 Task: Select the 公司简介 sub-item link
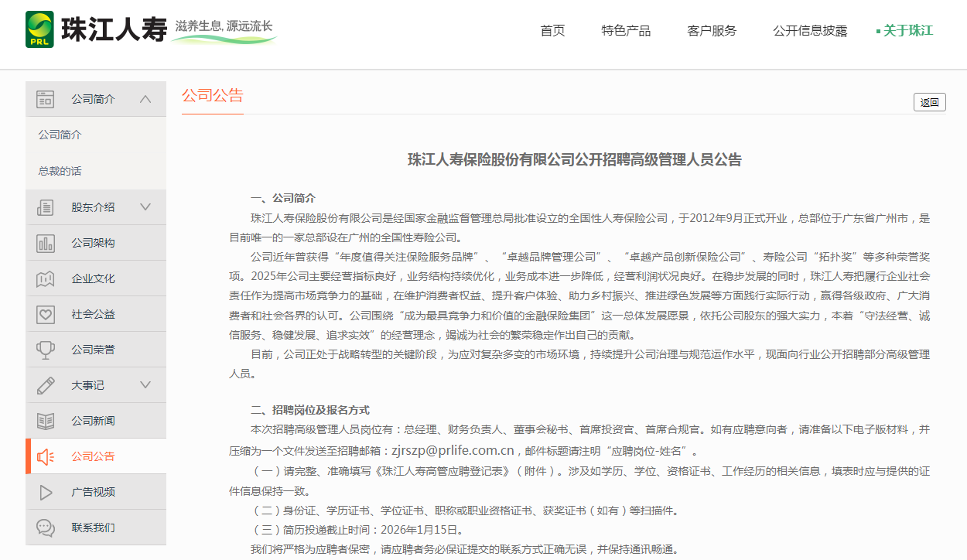point(60,135)
